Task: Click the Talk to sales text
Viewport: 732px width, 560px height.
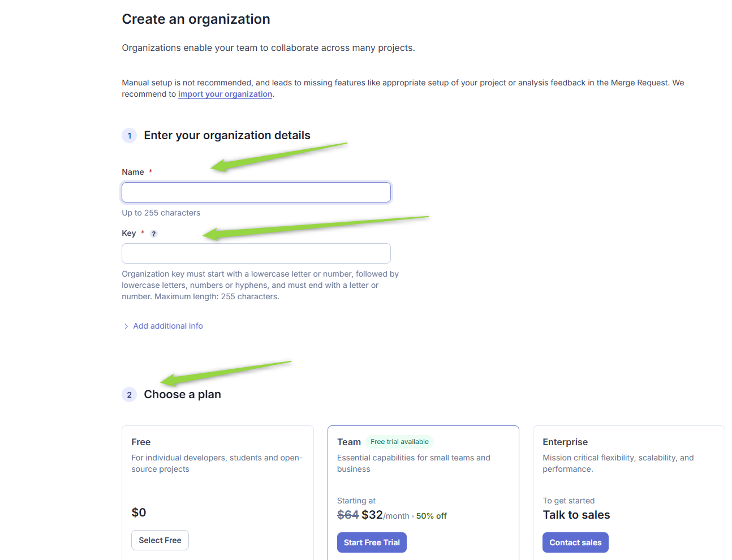Action: pos(576,515)
